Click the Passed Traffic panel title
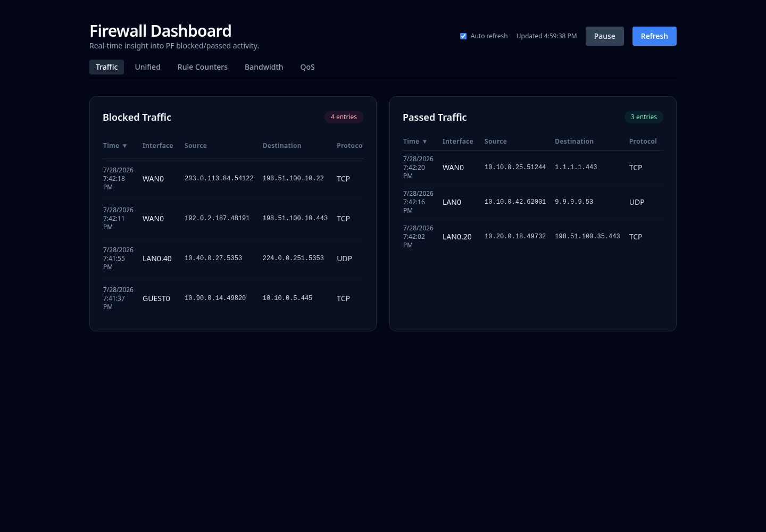This screenshot has width=766, height=532. 435,118
